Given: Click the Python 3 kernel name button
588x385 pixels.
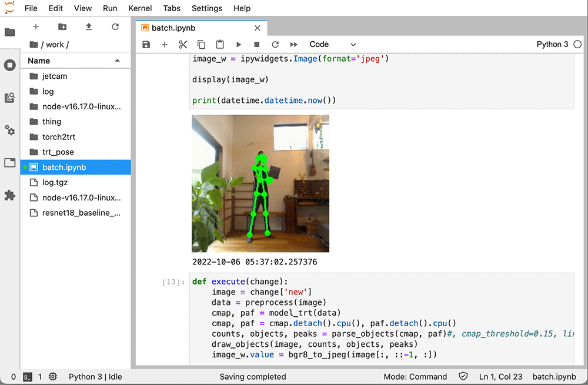Looking at the screenshot, I should (552, 44).
